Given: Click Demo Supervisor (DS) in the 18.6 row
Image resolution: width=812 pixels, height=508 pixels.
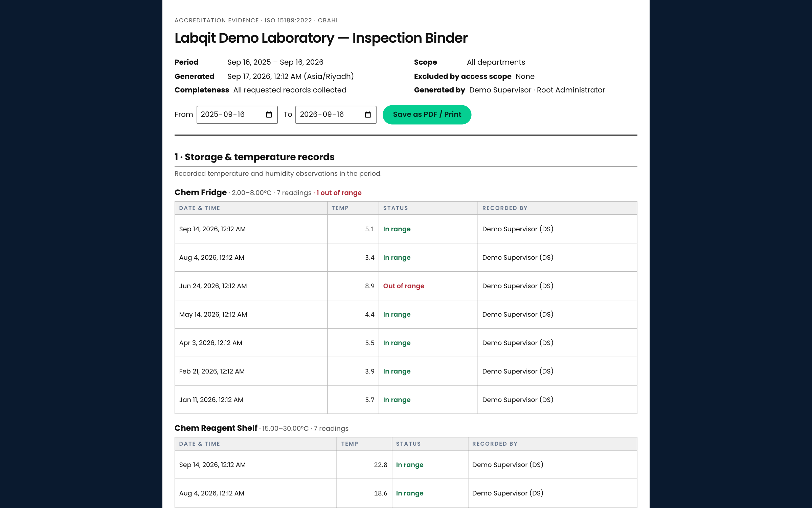Looking at the screenshot, I should tap(507, 493).
